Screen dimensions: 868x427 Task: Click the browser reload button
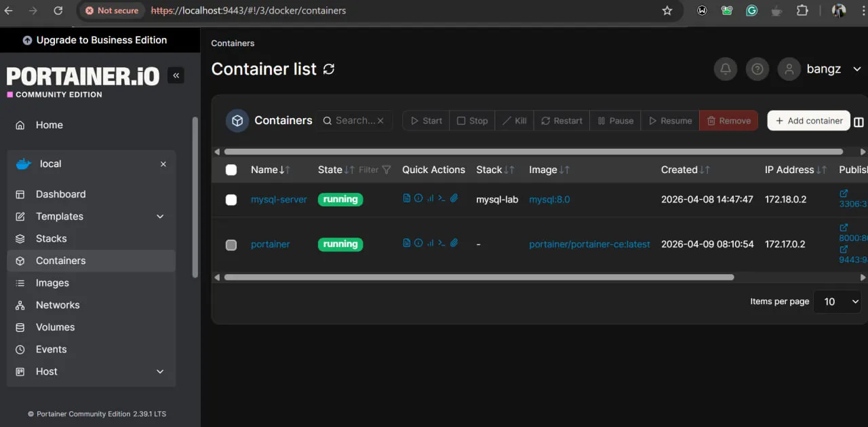click(x=58, y=11)
